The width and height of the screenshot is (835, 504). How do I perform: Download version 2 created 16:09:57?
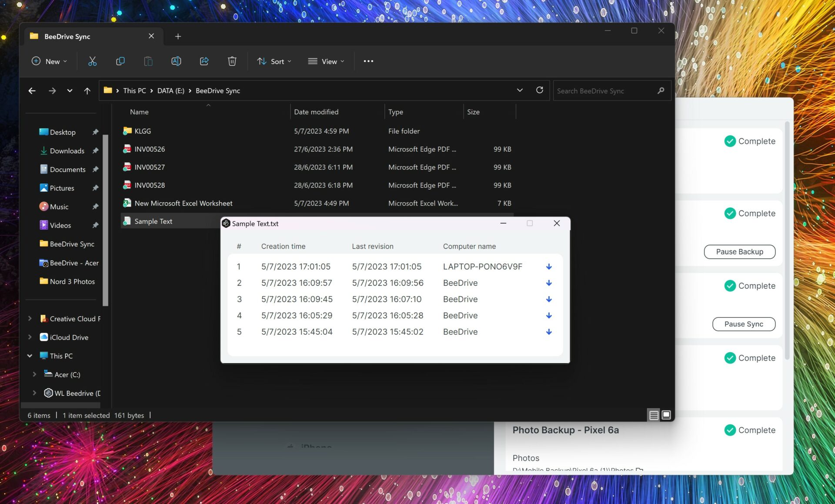coord(549,283)
